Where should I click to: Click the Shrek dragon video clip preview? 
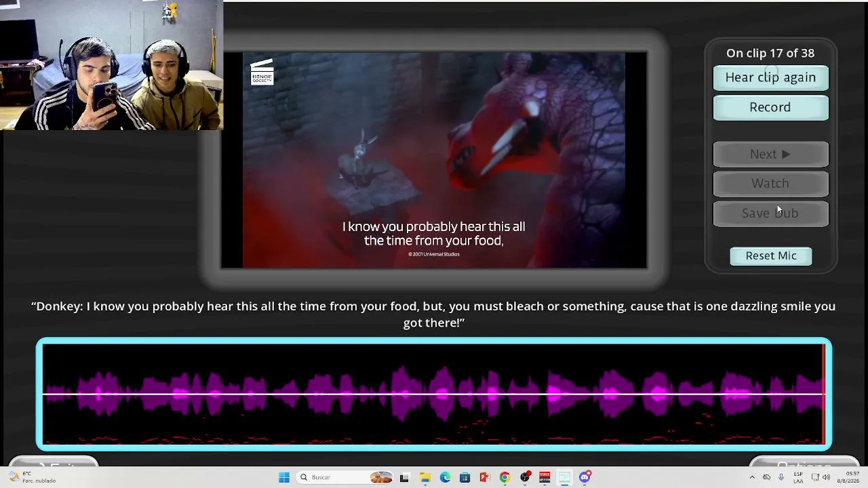[434, 160]
